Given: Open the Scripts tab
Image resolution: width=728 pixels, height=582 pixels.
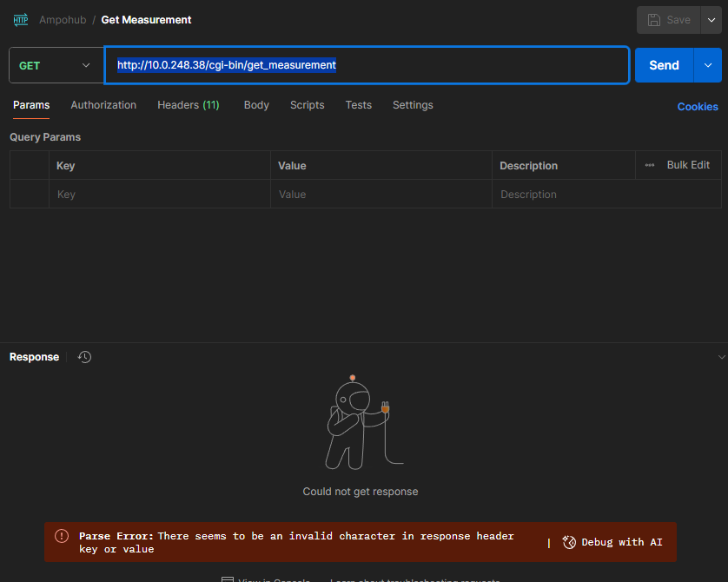Looking at the screenshot, I should click(307, 105).
